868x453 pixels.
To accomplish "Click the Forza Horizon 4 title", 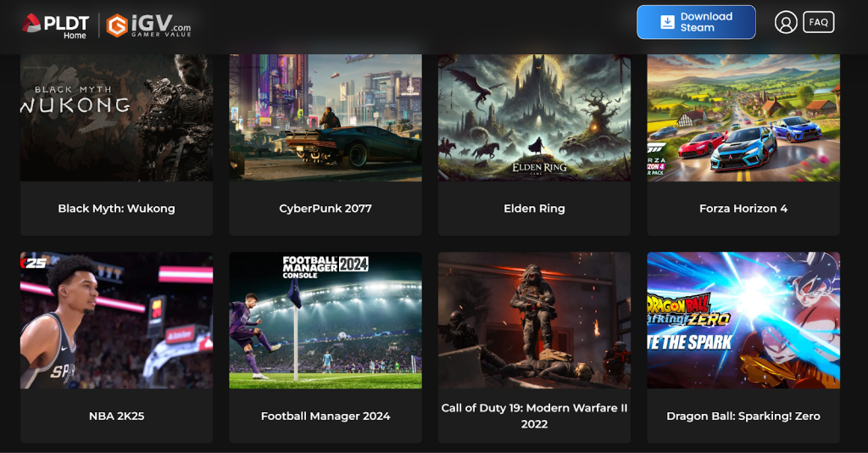I will (743, 209).
